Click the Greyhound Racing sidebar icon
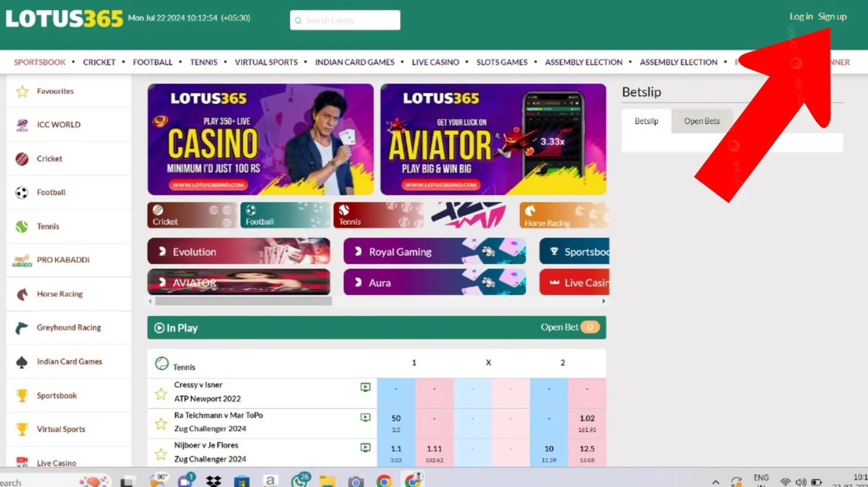868x487 pixels. (x=22, y=328)
